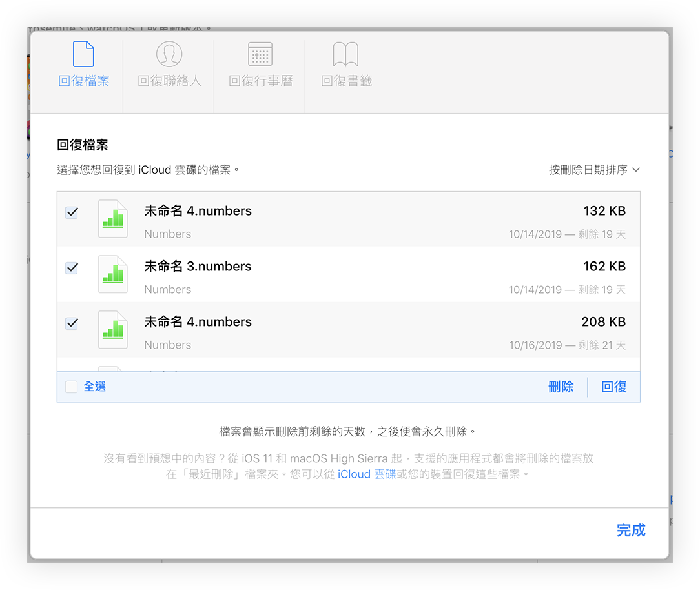The image size is (700, 590).
Task: Uncheck the 未命名 4.numbers 208 KB checkbox
Action: pyautogui.click(x=72, y=323)
